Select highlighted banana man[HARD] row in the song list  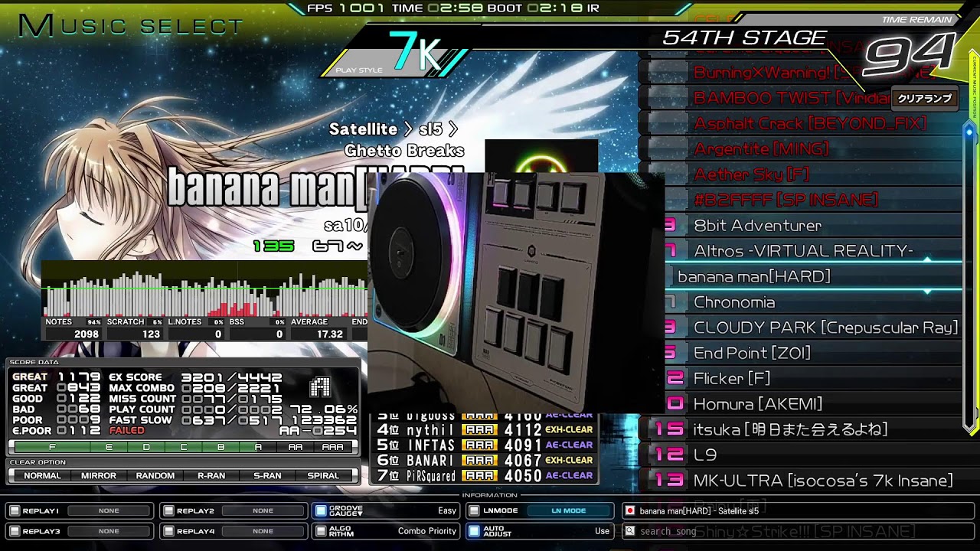coord(812,276)
